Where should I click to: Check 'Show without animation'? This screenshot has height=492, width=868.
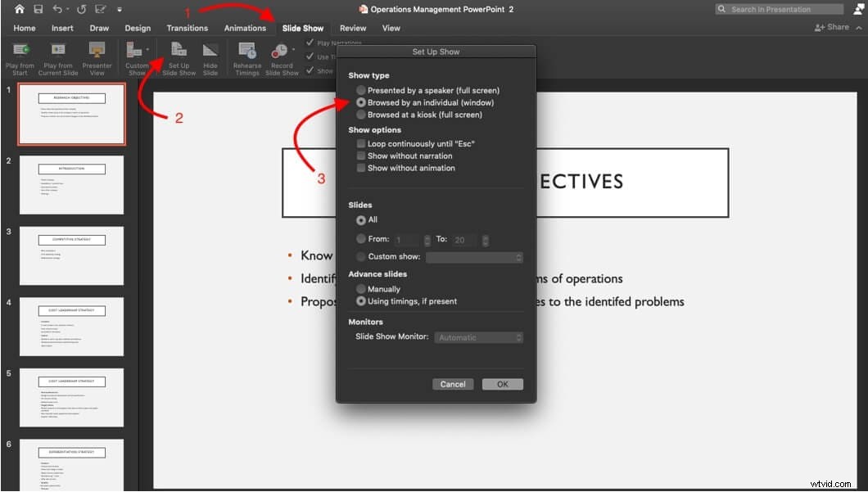[x=360, y=168]
